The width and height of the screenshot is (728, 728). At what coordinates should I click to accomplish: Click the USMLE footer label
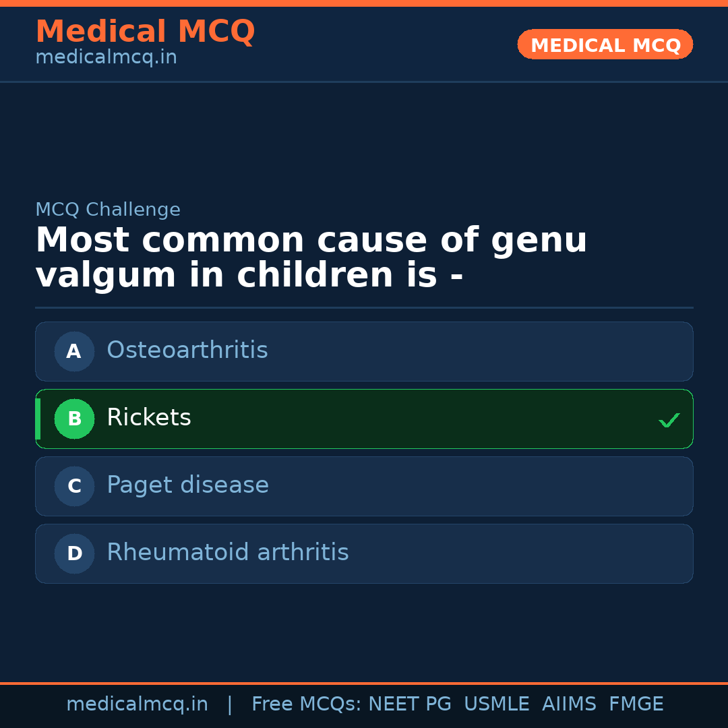(x=497, y=703)
